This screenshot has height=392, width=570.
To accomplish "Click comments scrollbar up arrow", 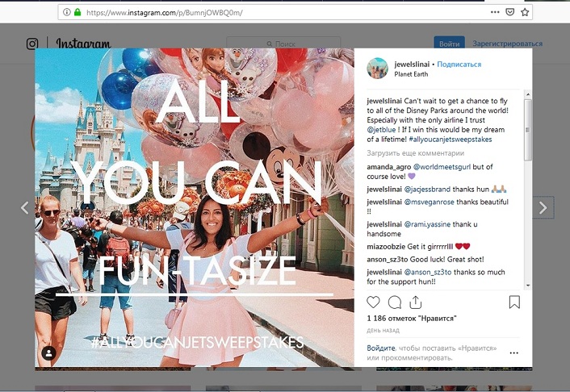I will click(528, 95).
